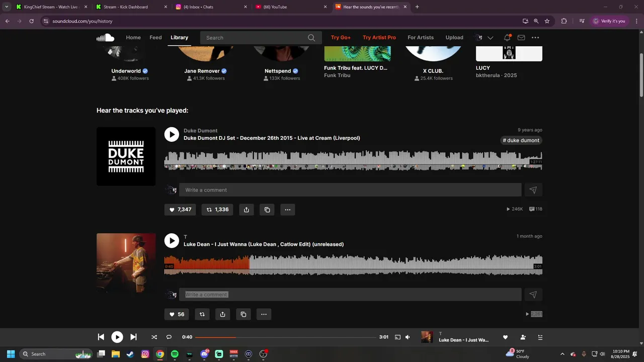644x362 pixels.
Task: Copy link of Duke Dumont set
Action: (267, 210)
